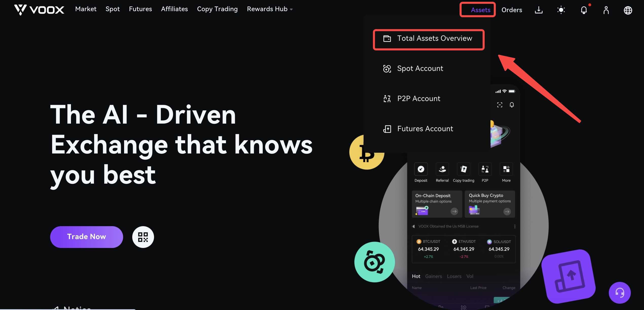Screen dimensions: 644x310
Task: Switch to Losers tab in mockup
Action: (454, 276)
